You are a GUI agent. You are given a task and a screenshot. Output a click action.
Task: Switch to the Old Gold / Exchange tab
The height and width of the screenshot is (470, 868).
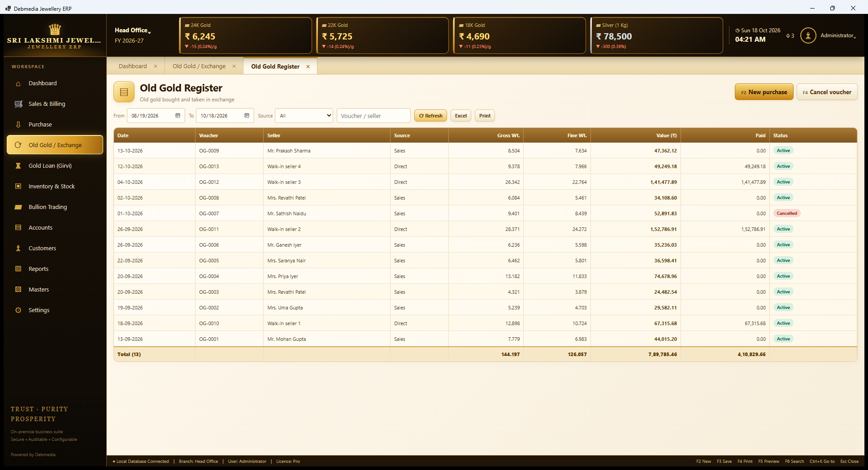pos(199,66)
